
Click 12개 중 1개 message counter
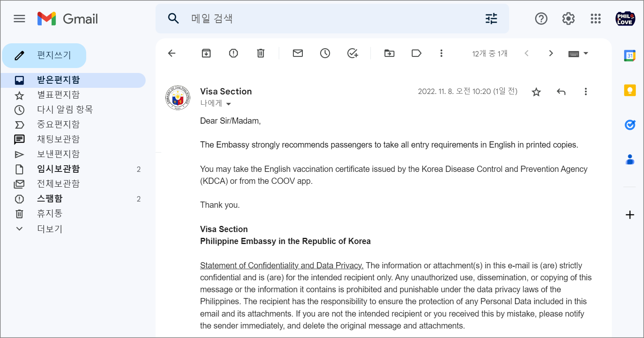pyautogui.click(x=490, y=54)
